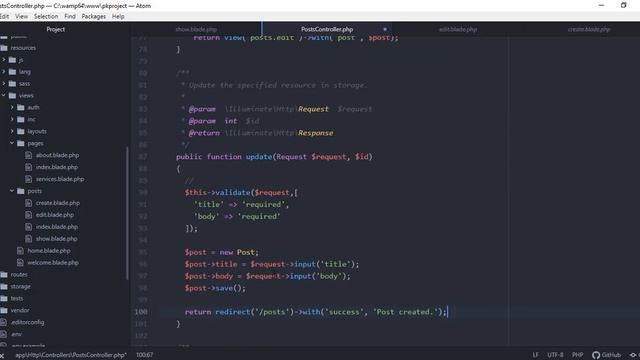This screenshot has width=640, height=360.
Task: Click the storage folder icon
Action: [4, 287]
